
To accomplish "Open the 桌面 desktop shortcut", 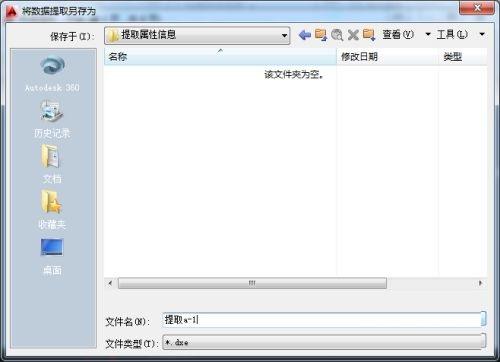I will click(52, 257).
